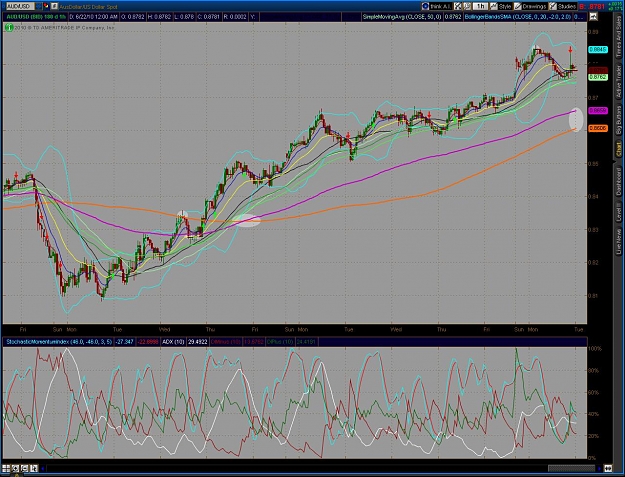Open the Style menu
Screen dimensions: 625x477
point(501,6)
